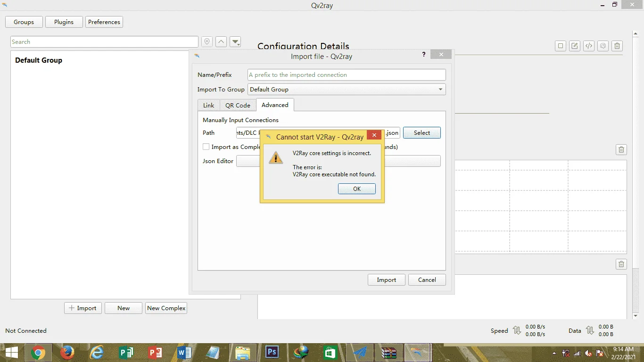Screen dimensions: 644x362
Task: Click the New Complex button
Action: (x=166, y=308)
